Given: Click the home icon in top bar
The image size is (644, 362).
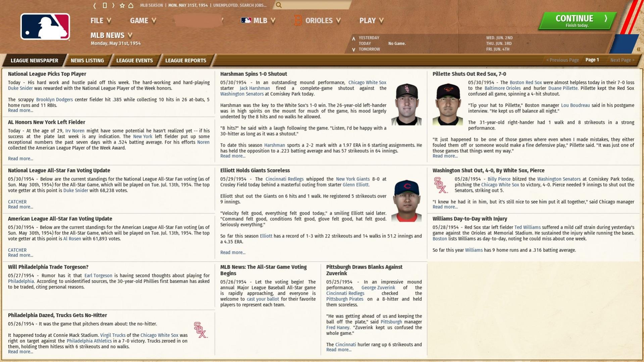Looking at the screenshot, I should point(131,5).
